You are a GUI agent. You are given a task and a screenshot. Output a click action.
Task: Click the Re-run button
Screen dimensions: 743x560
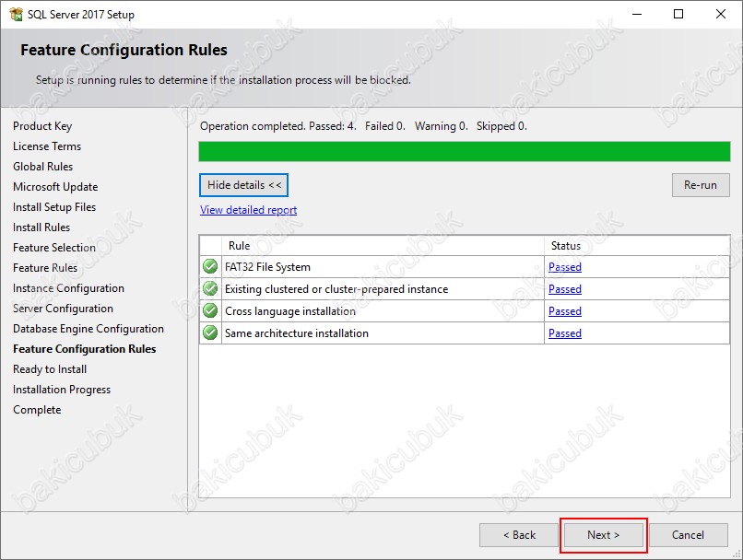point(701,185)
